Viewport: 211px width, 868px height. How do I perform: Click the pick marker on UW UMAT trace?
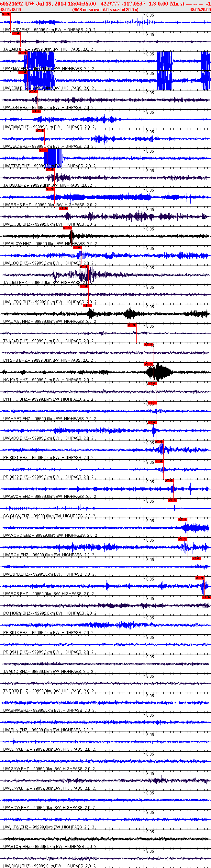[87, 306]
